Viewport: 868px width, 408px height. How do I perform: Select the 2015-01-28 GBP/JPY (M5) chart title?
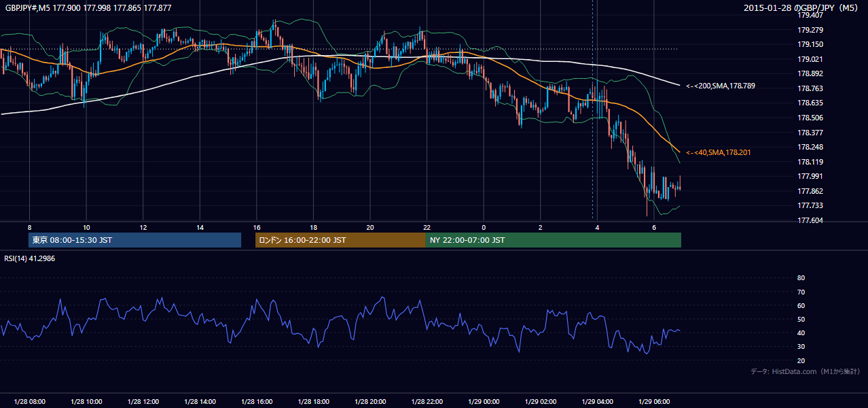pyautogui.click(x=801, y=7)
